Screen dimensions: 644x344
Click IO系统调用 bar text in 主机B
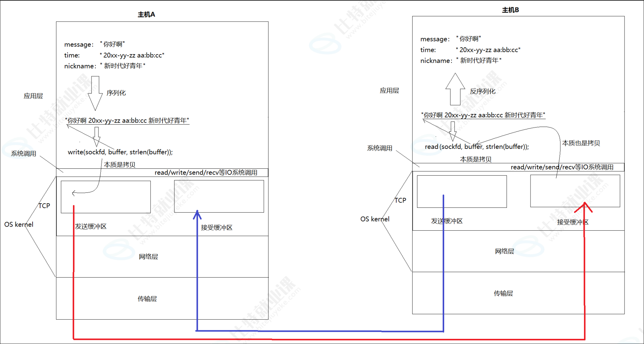pos(562,167)
